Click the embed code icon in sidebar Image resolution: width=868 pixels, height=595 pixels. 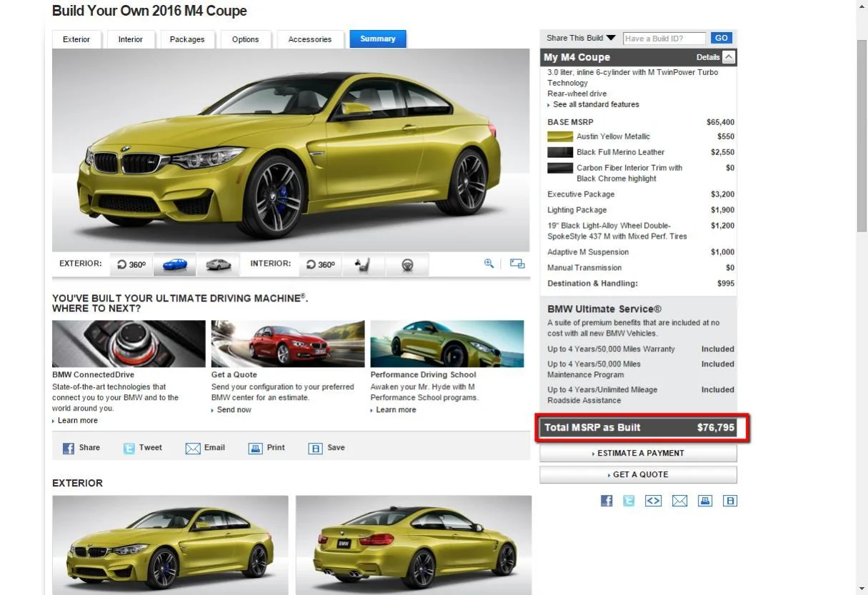pos(654,501)
